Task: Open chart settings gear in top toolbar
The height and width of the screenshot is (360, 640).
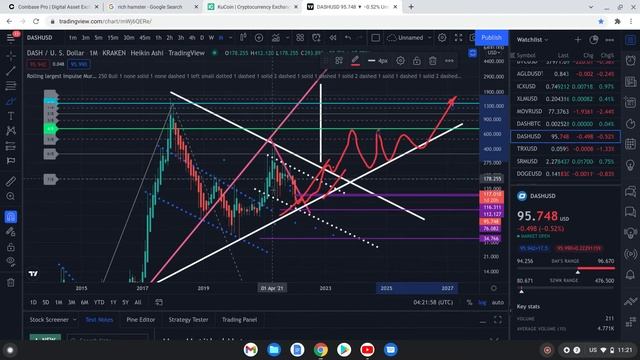Action: click(442, 38)
